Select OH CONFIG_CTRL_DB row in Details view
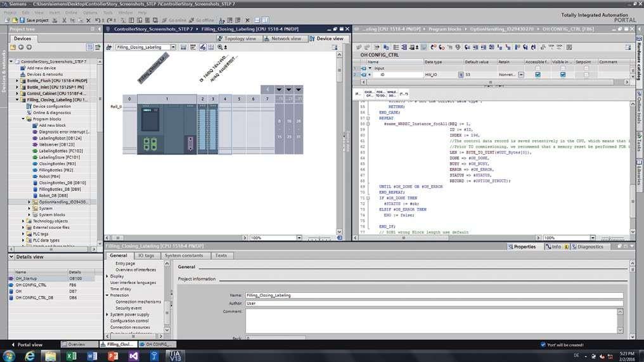This screenshot has width=644, height=362. [x=51, y=297]
